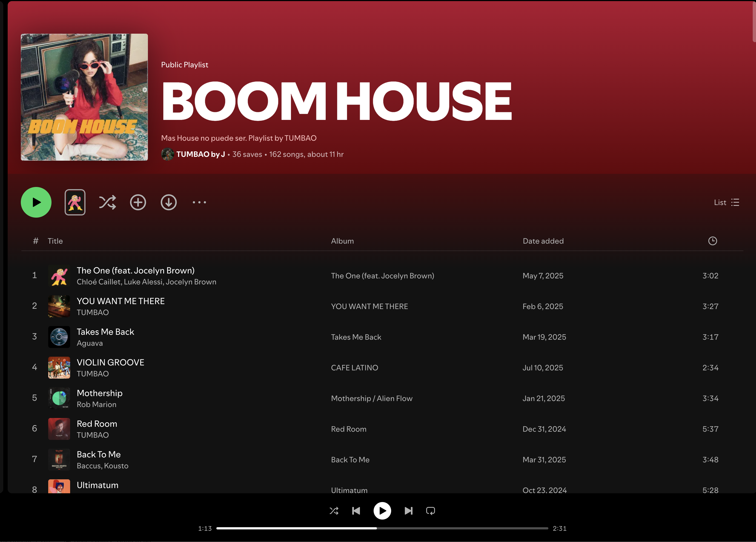Download the BOOM HOUSE playlist
Viewport: 756px width, 542px height.
[x=168, y=202]
